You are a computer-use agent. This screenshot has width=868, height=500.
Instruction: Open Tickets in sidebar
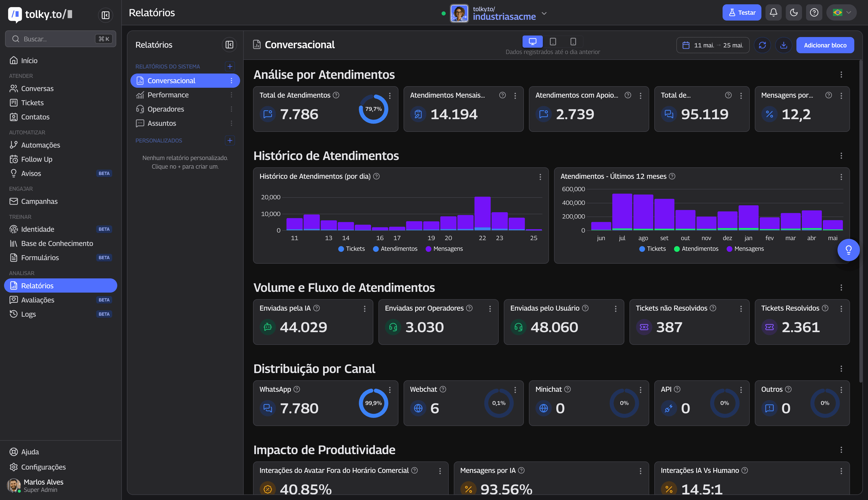pyautogui.click(x=60, y=103)
